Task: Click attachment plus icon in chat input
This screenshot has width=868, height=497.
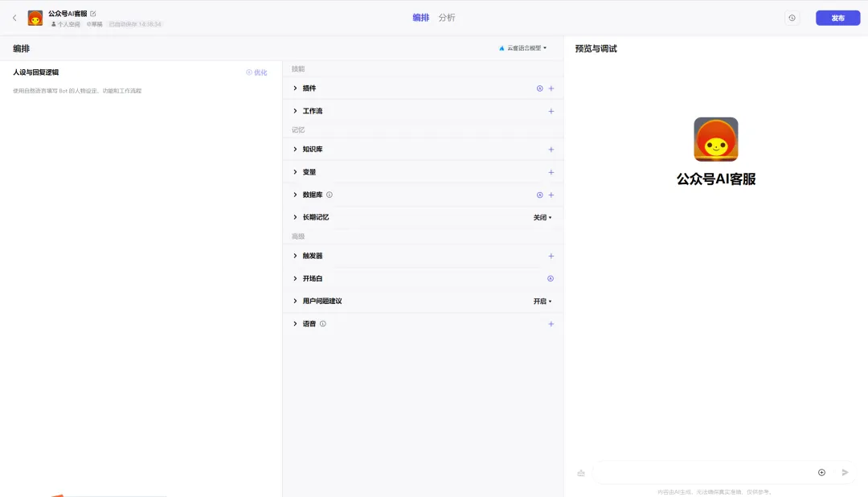Action: tap(821, 472)
